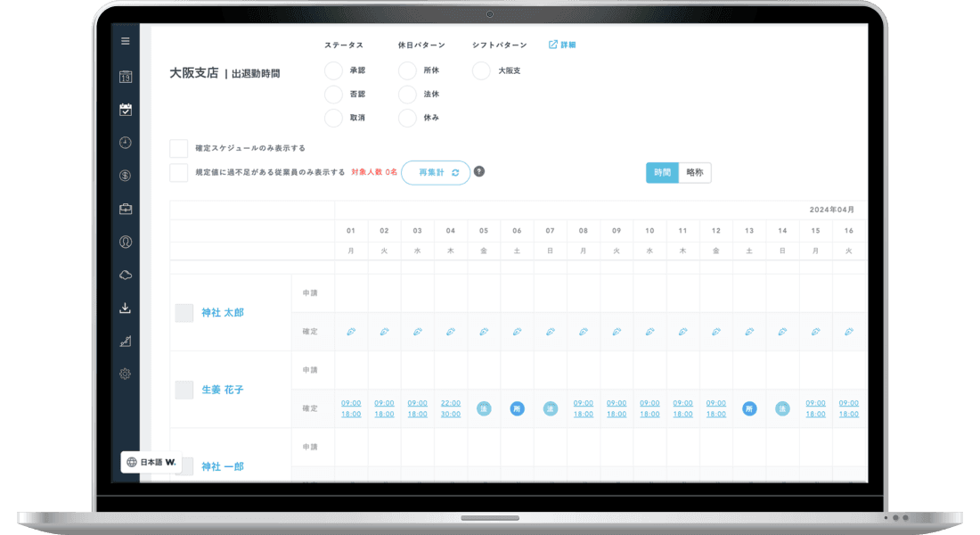Viewport: 980px width, 535px height.
Task: Click the calendar date icon in sidebar
Action: 126,77
